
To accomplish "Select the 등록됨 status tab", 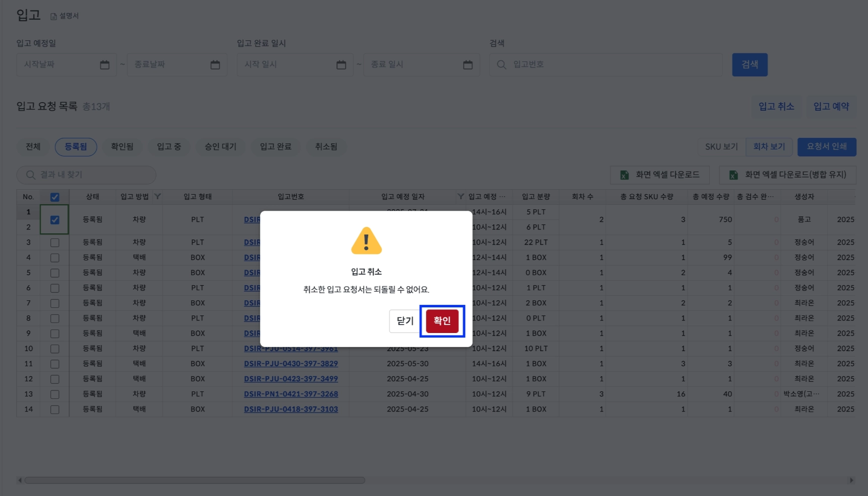I will 76,147.
